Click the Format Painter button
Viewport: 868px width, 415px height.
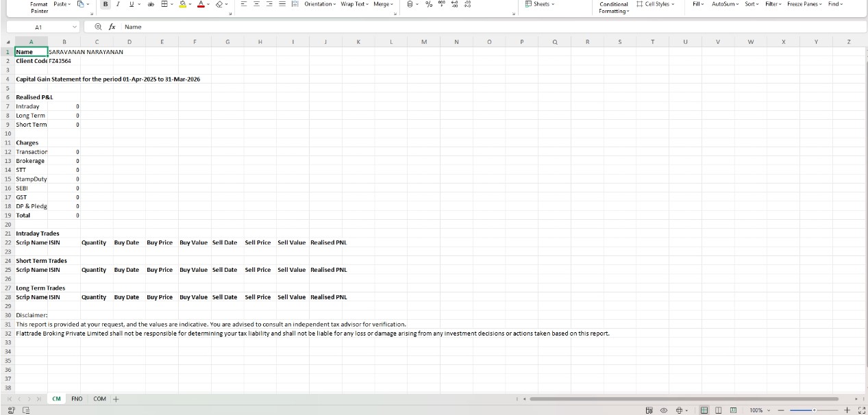tap(39, 7)
